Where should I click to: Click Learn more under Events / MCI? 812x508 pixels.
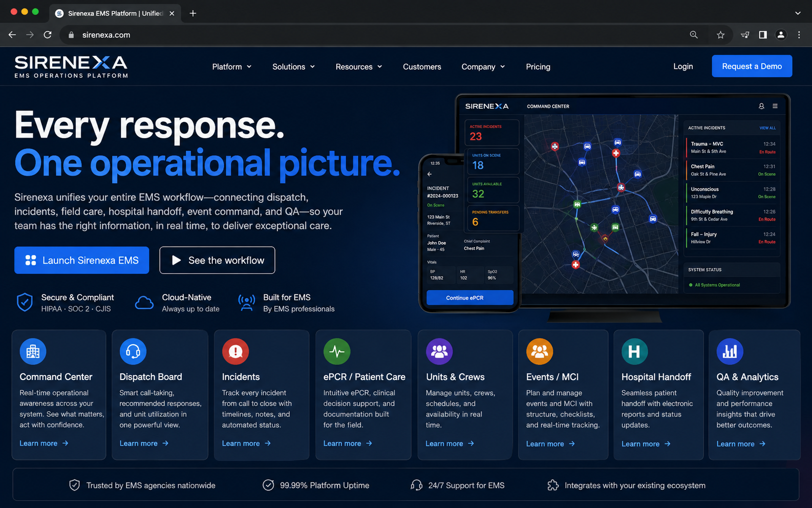tap(550, 444)
